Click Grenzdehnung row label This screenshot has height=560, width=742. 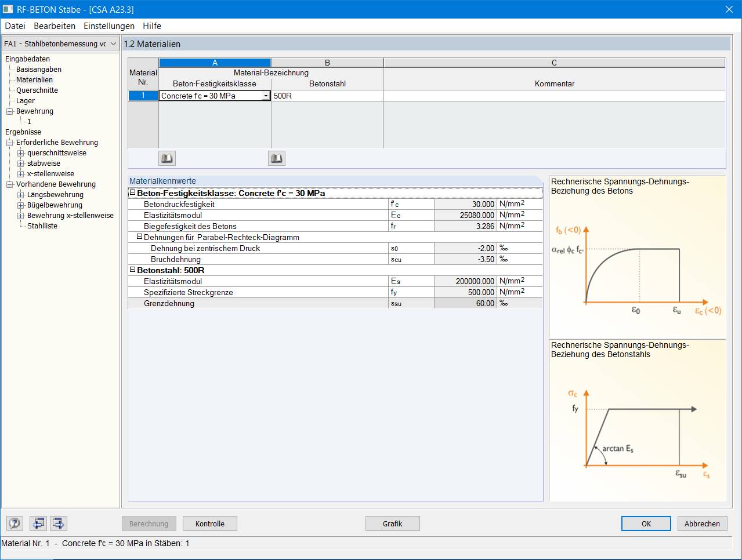(169, 303)
